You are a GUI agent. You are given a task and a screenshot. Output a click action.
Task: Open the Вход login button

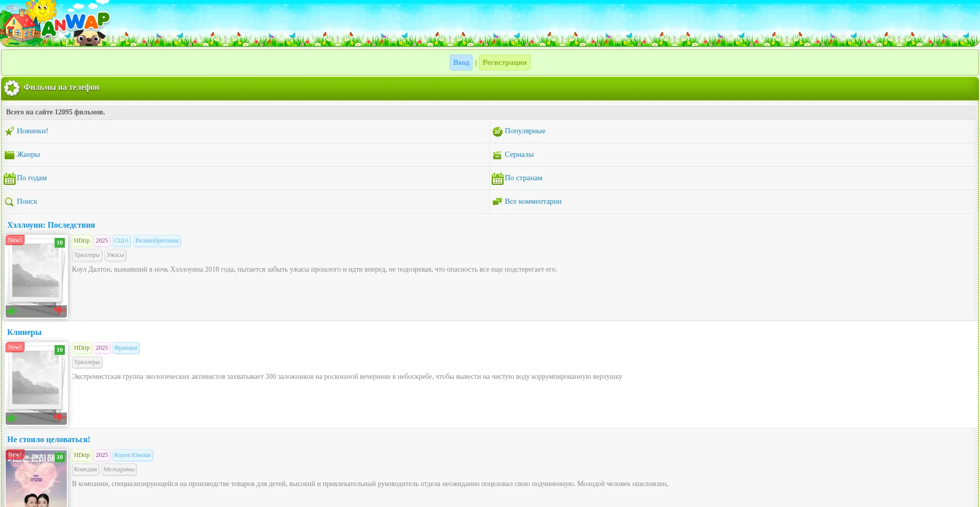coord(461,63)
